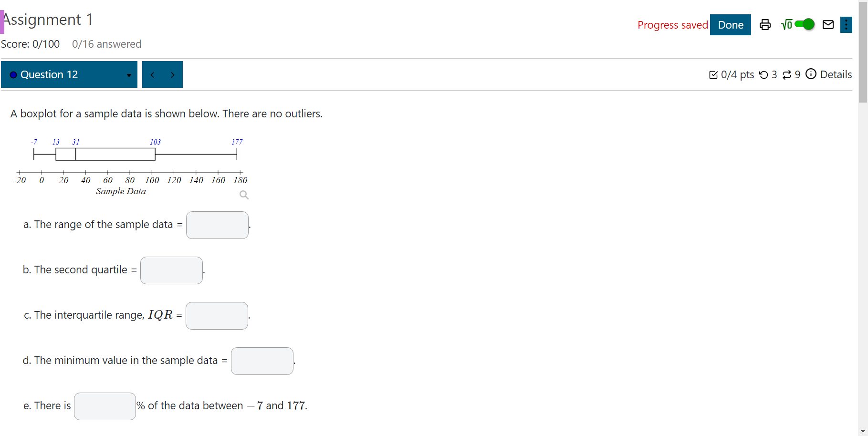Image resolution: width=868 pixels, height=436 pixels.
Task: Click the Progress saved text
Action: (673, 25)
